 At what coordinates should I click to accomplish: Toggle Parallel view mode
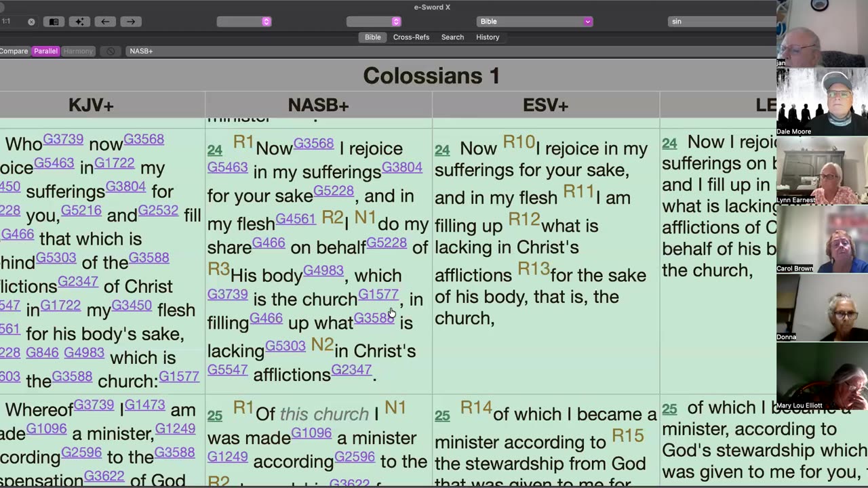[46, 51]
